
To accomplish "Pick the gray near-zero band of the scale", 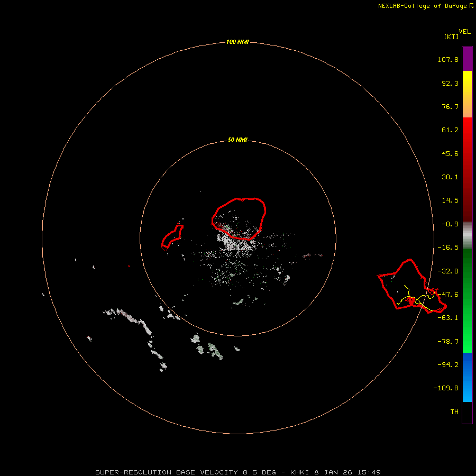I will [x=467, y=235].
